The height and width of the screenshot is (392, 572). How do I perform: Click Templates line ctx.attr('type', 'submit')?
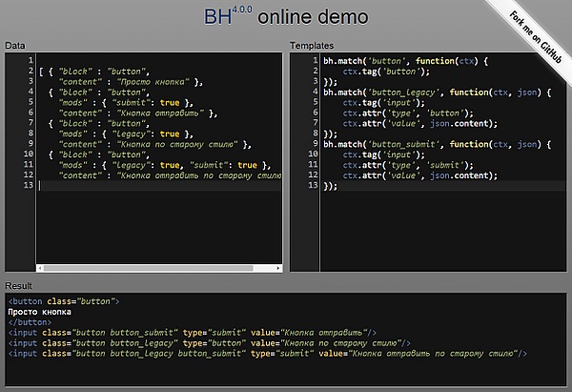408,165
